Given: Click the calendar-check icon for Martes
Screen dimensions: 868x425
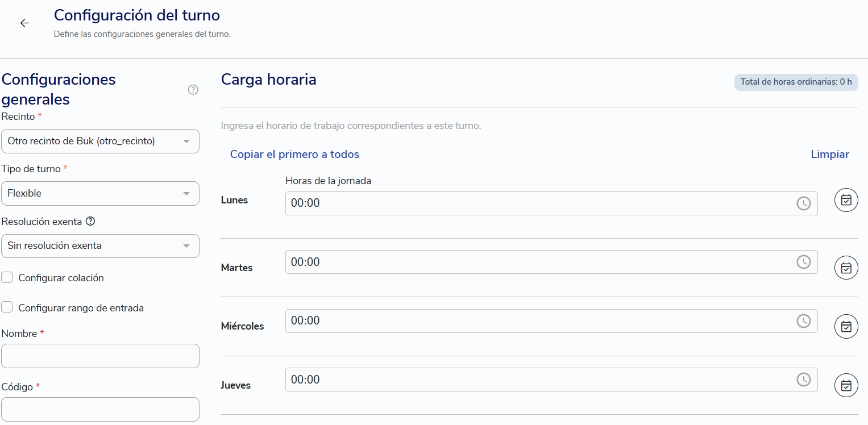Looking at the screenshot, I should point(846,268).
